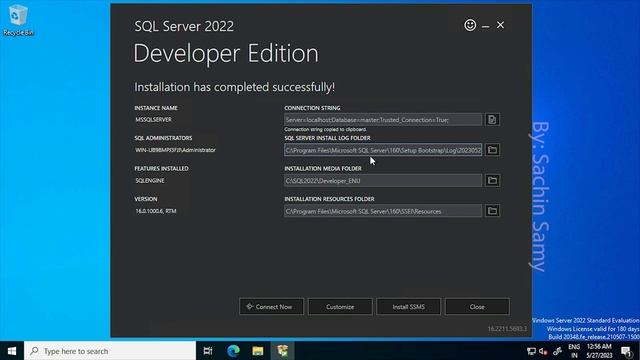
Task: Open the Windows Start menu
Action: click(12, 351)
